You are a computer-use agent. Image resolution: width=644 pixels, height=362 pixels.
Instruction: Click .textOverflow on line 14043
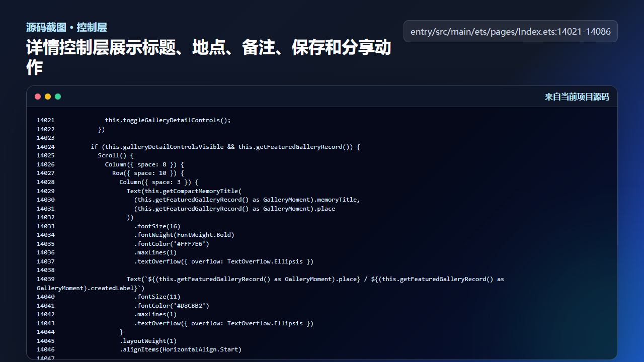(x=224, y=323)
